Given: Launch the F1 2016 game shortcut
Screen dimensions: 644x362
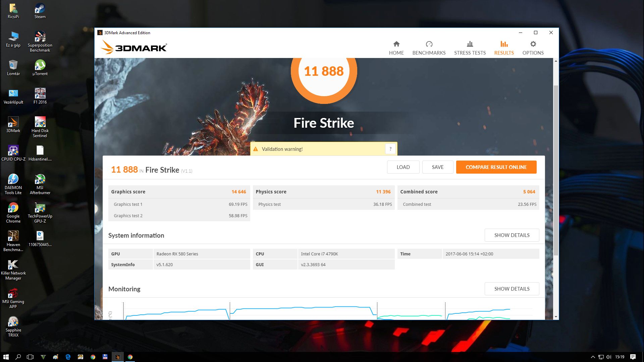Looking at the screenshot, I should tap(40, 96).
